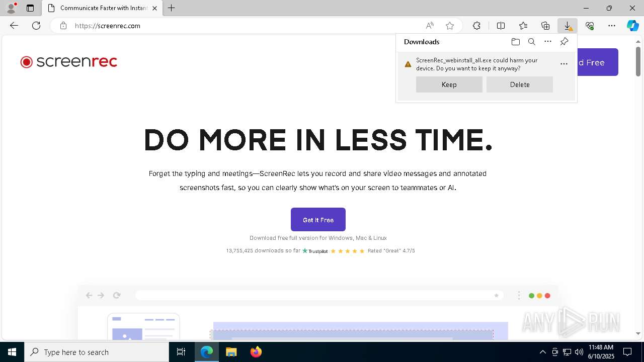
Task: Open downloads folder icon in panel
Action: [x=515, y=42]
